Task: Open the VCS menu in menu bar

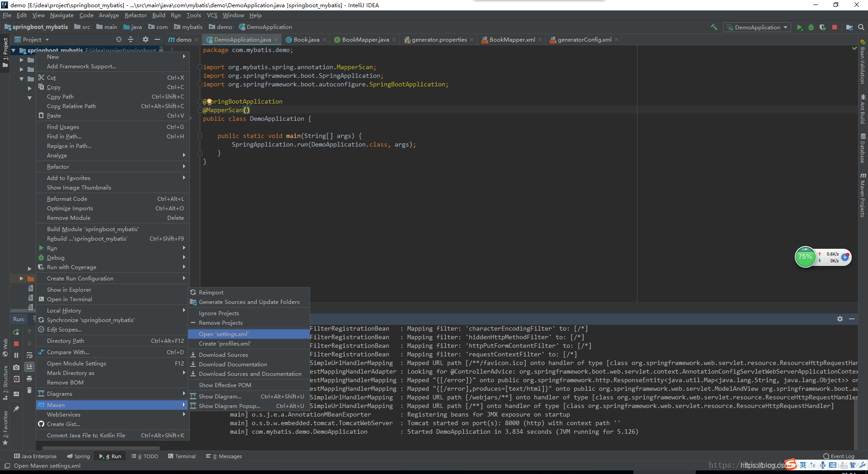Action: coord(212,15)
